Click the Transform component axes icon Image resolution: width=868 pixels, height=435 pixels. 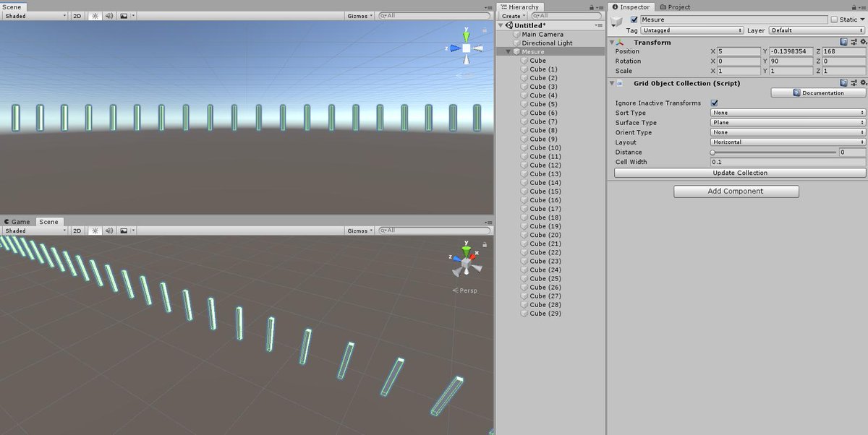pyautogui.click(x=620, y=42)
